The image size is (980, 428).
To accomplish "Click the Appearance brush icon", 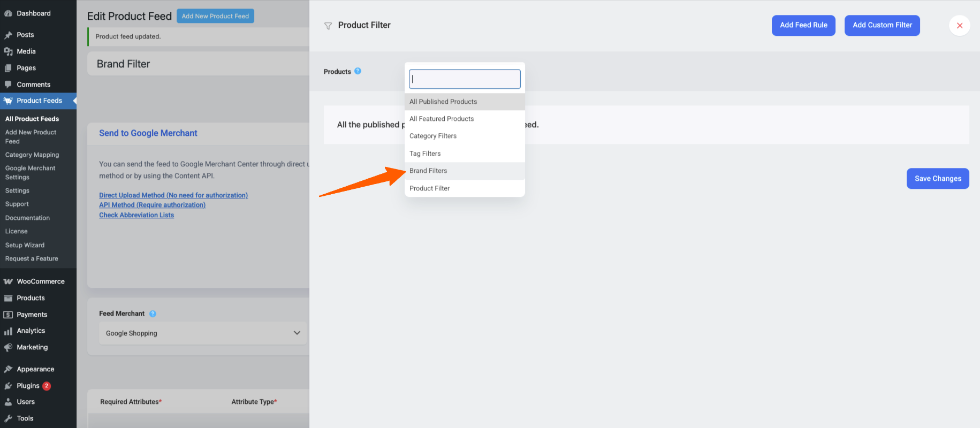I will (x=8, y=369).
